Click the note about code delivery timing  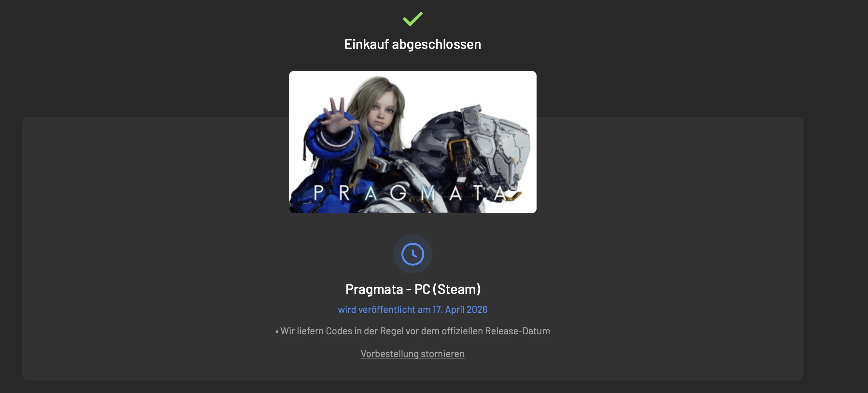coord(413,331)
